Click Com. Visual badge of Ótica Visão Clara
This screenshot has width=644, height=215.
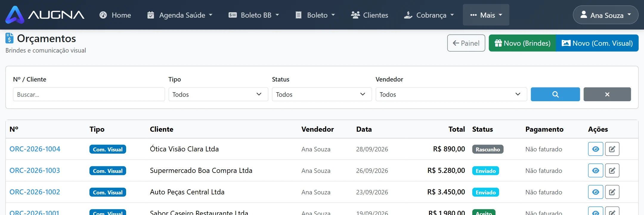coord(108,149)
